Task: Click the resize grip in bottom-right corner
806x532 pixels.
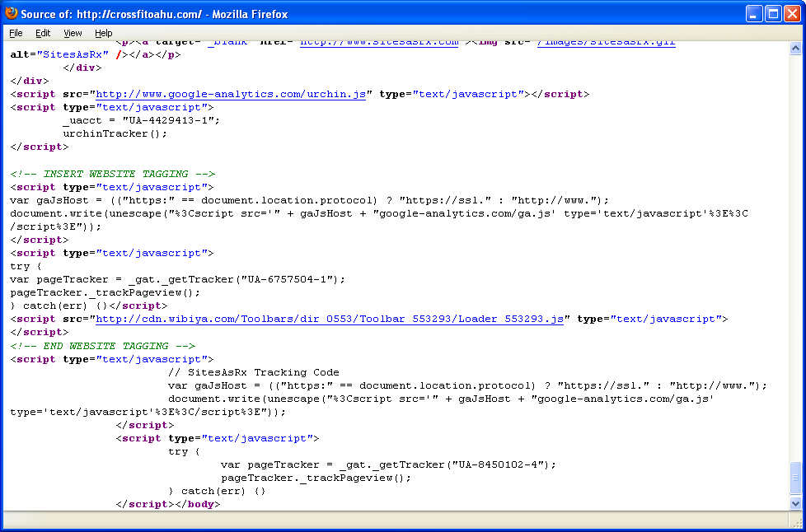Action: coord(798,524)
